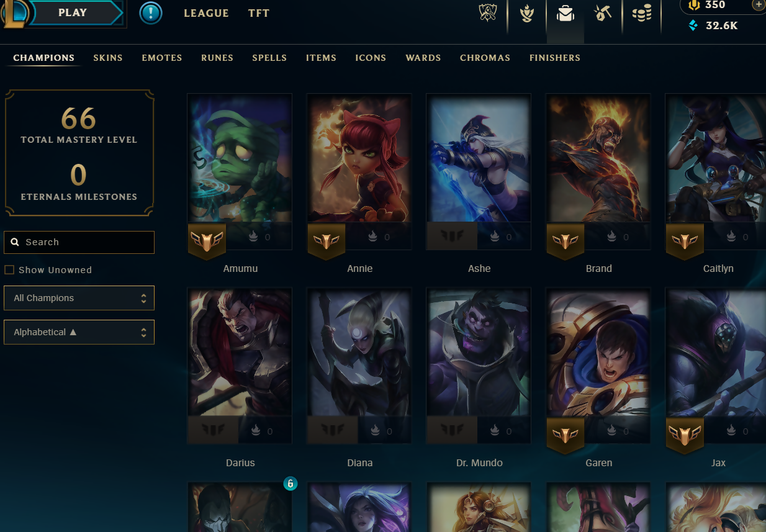Open the Alphabetical sort dropdown
Viewport: 766px width, 532px height.
coord(79,332)
